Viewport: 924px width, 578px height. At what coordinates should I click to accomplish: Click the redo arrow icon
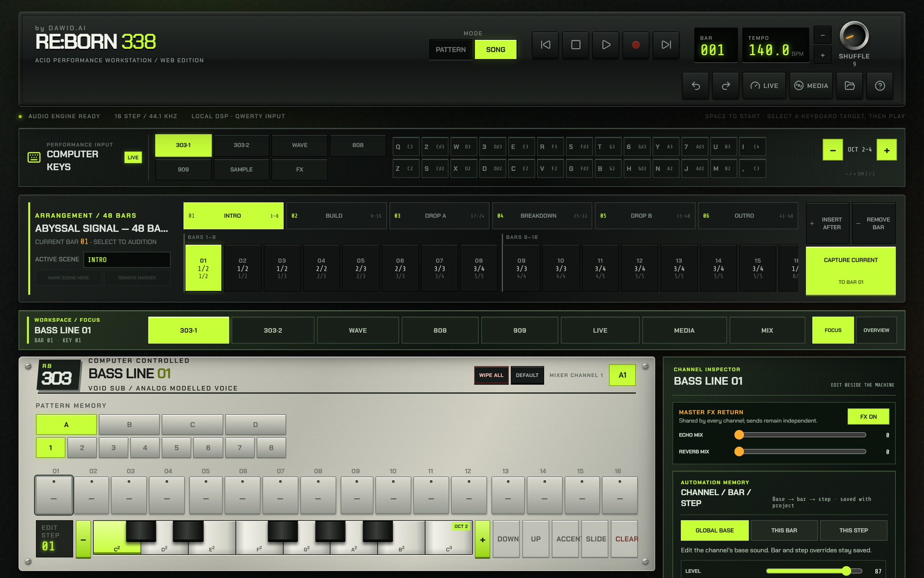726,86
